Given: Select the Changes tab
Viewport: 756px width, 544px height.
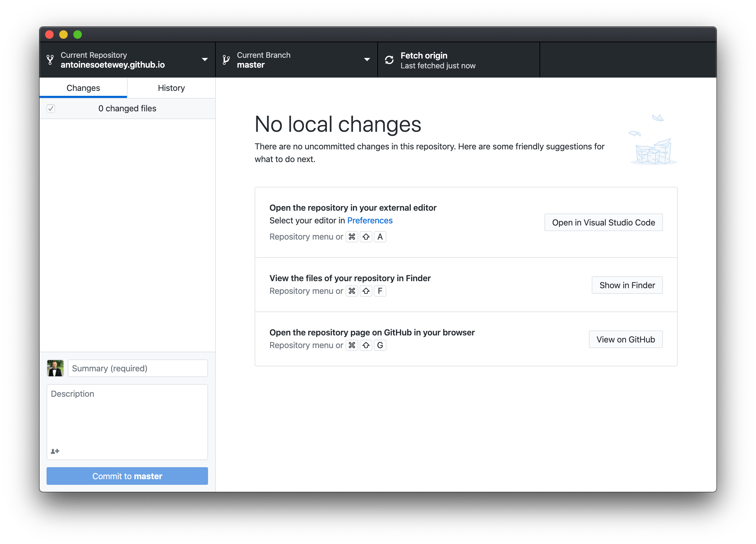Looking at the screenshot, I should (x=84, y=88).
